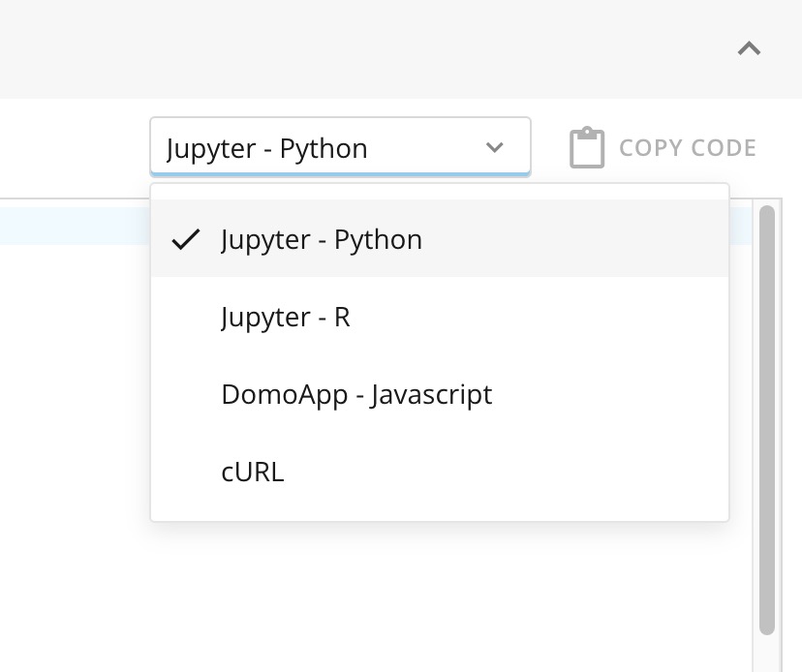Image resolution: width=802 pixels, height=672 pixels.
Task: Click the check mark indicating selected language
Action: 188,239
